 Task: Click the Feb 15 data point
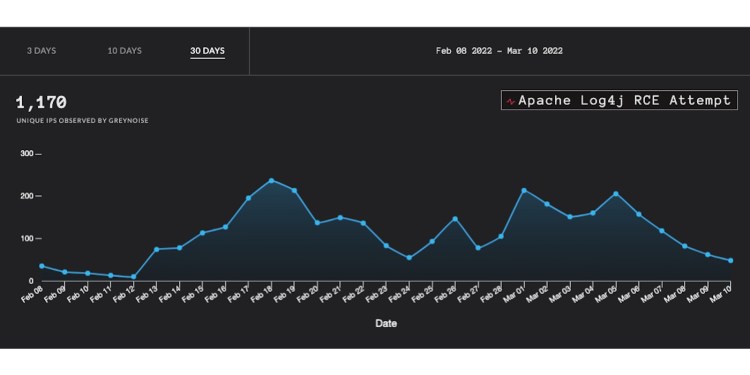[202, 233]
